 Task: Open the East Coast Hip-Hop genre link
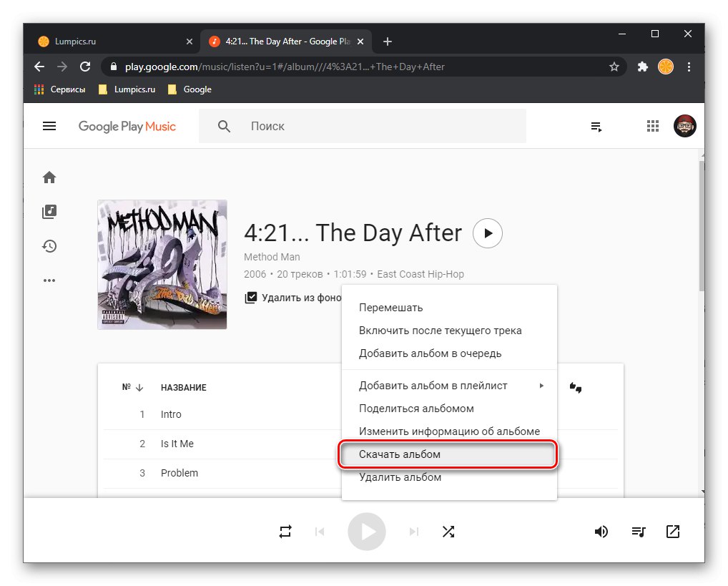pos(420,274)
